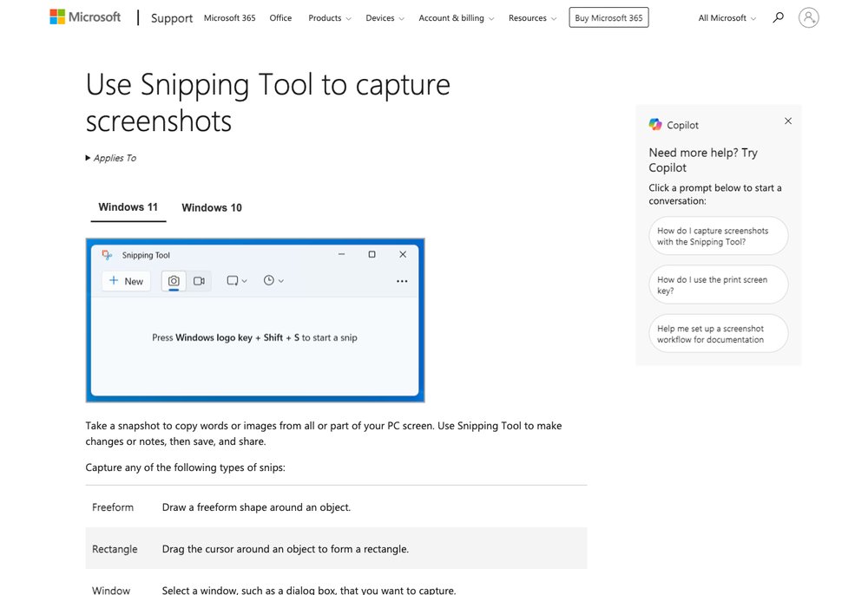Click the New plus button in Snipping Tool image
The width and height of the screenshot is (868, 595).
pyautogui.click(x=126, y=281)
